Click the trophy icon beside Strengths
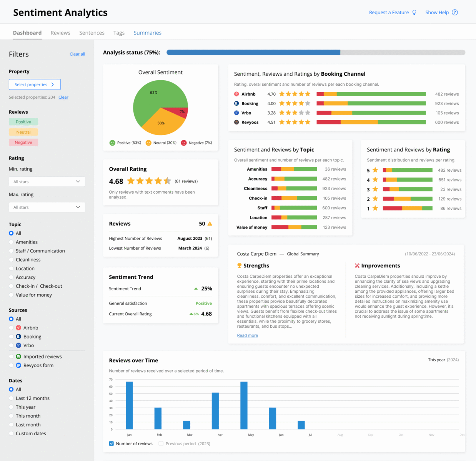Image resolution: width=476 pixels, height=461 pixels. (240, 265)
